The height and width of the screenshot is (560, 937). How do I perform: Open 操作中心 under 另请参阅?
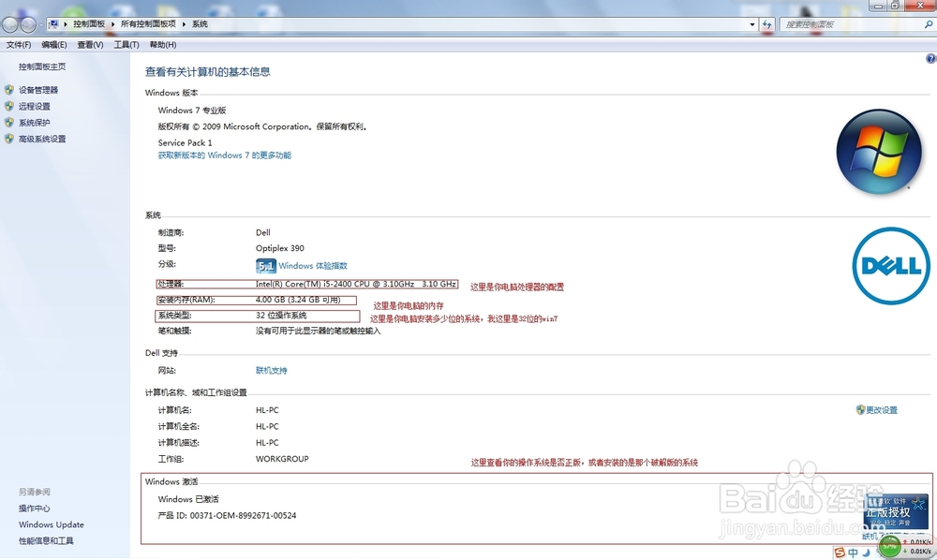[x=34, y=508]
